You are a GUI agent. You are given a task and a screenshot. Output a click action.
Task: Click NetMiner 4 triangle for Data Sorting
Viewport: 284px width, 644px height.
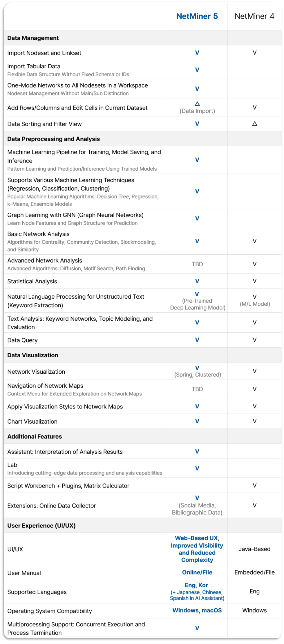tap(254, 124)
